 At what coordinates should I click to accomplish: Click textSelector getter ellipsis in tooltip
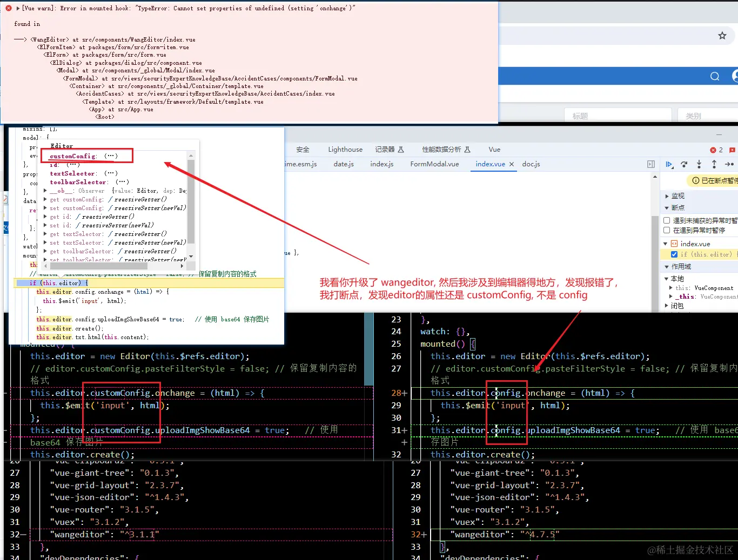click(x=111, y=173)
